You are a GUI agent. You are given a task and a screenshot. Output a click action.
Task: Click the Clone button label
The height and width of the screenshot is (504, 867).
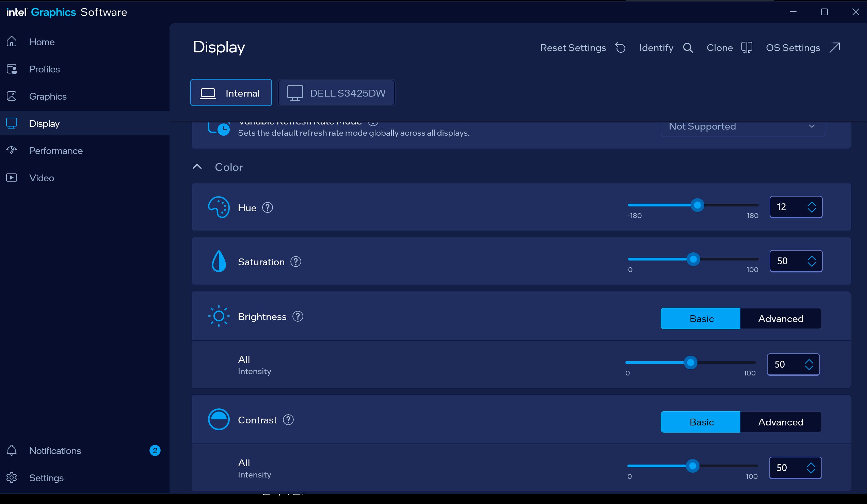(719, 48)
